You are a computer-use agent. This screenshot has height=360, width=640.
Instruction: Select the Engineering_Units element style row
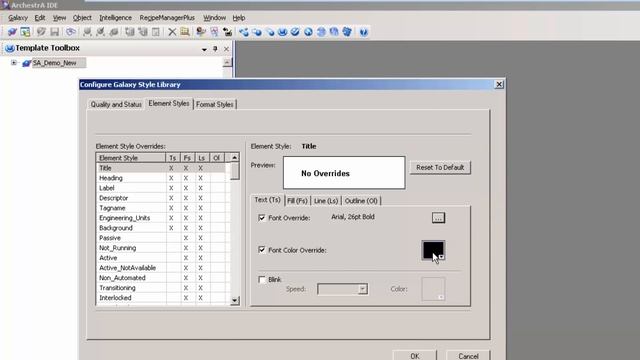click(x=160, y=218)
